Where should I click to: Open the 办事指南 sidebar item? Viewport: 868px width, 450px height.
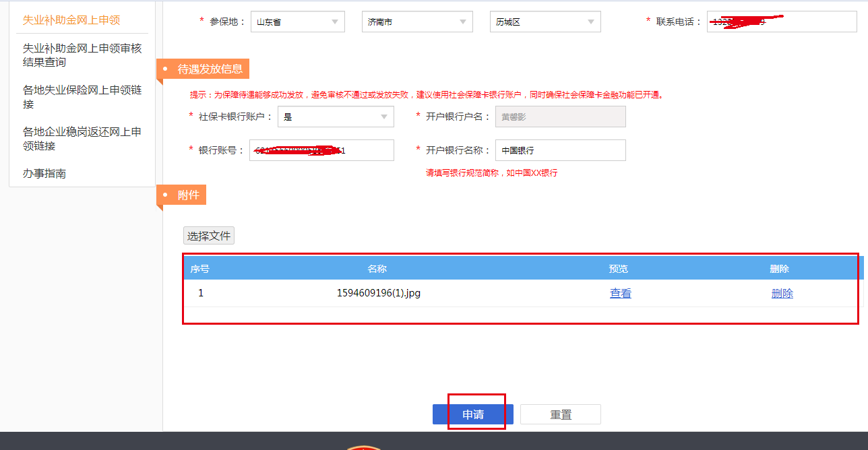point(44,174)
